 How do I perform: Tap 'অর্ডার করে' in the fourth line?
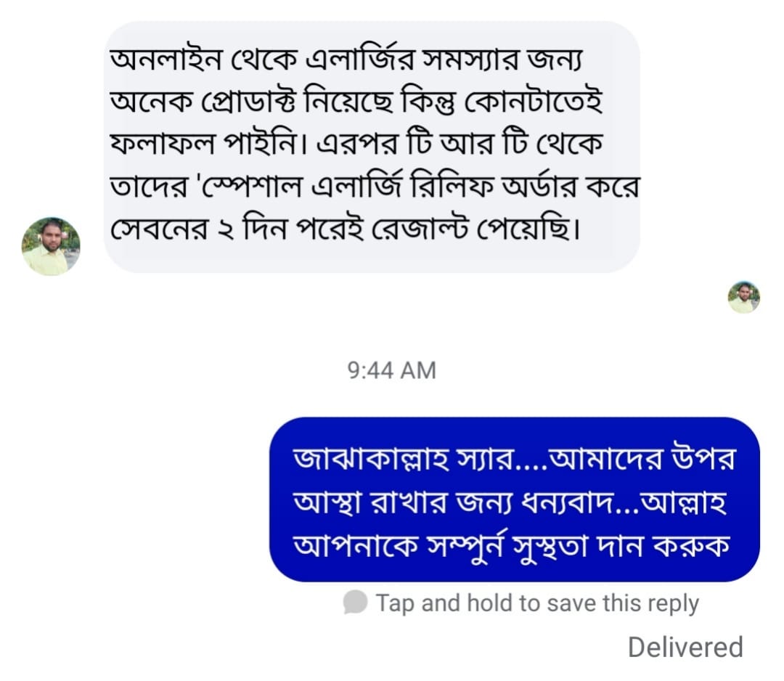point(571,187)
